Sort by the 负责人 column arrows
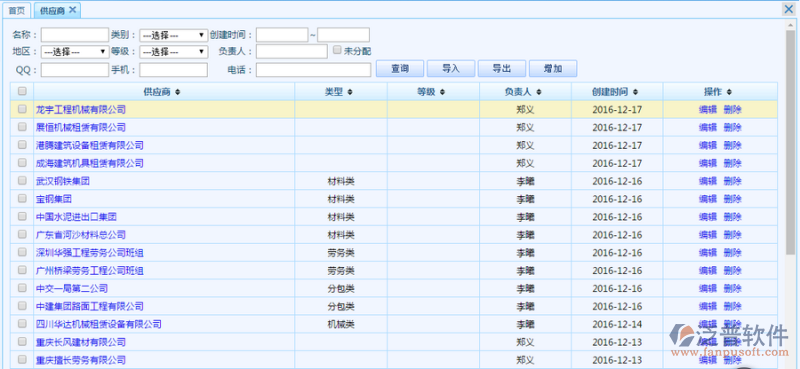The height and width of the screenshot is (369, 800). pyautogui.click(x=539, y=92)
